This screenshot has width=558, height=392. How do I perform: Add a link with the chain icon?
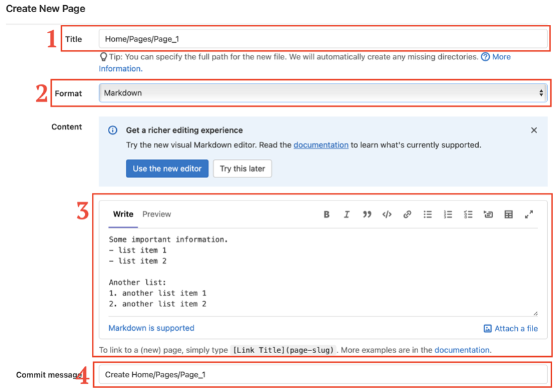pos(407,215)
